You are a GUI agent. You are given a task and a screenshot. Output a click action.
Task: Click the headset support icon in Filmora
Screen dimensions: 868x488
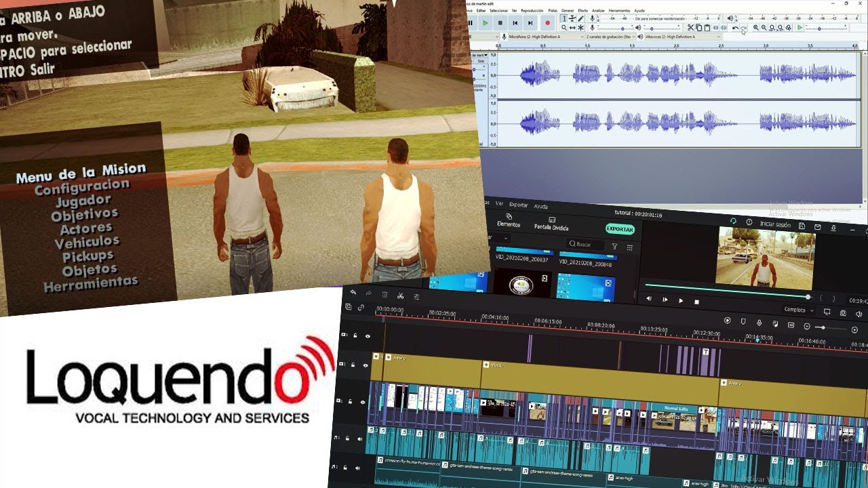click(x=733, y=221)
